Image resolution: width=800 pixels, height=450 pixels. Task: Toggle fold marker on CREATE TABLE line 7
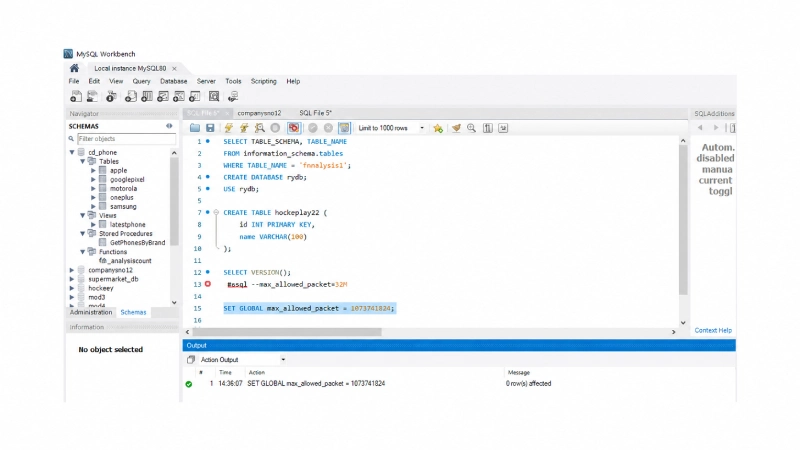coord(216,212)
